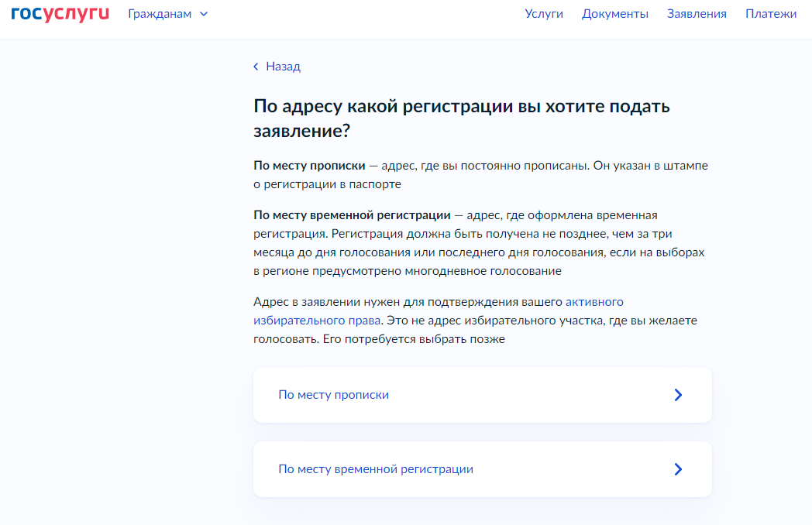
Task: Open the Заявления section
Action: 697,14
